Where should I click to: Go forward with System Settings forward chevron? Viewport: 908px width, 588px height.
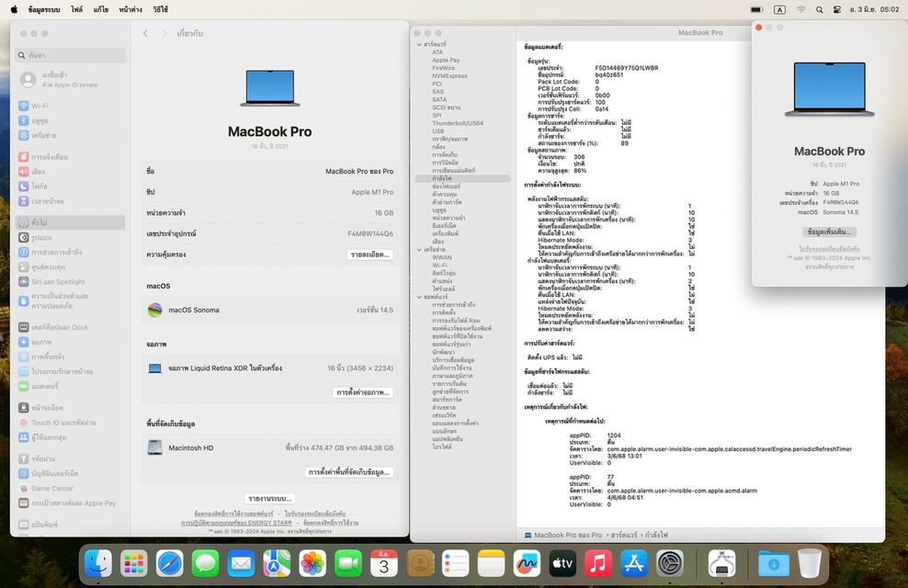165,34
